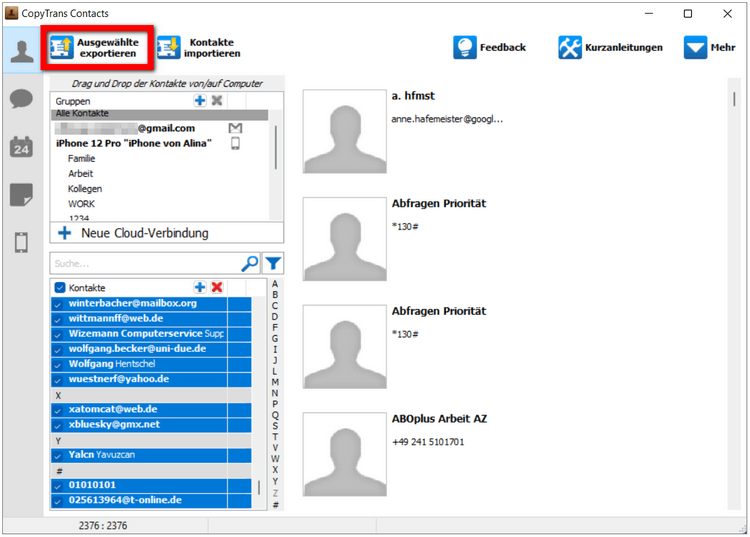Expand the Mehr menu

pyautogui.click(x=709, y=47)
